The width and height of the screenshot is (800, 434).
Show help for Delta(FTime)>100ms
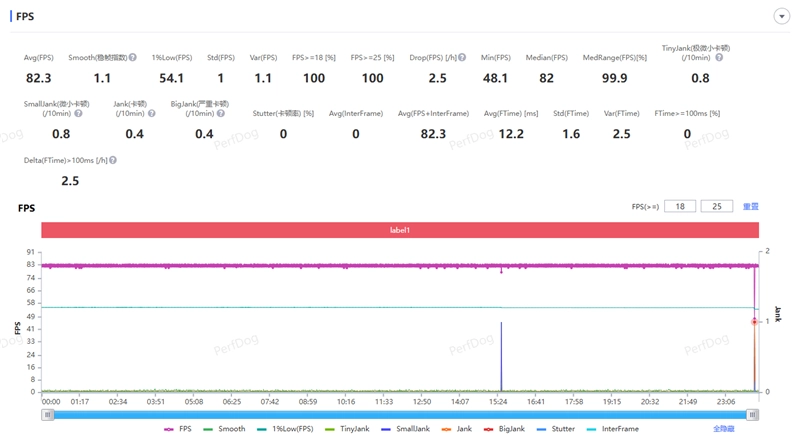113,160
